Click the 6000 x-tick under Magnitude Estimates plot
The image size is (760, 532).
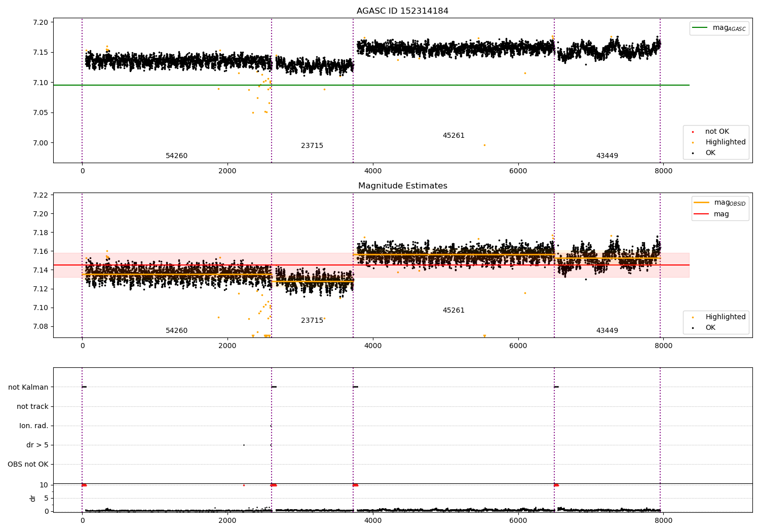click(518, 346)
